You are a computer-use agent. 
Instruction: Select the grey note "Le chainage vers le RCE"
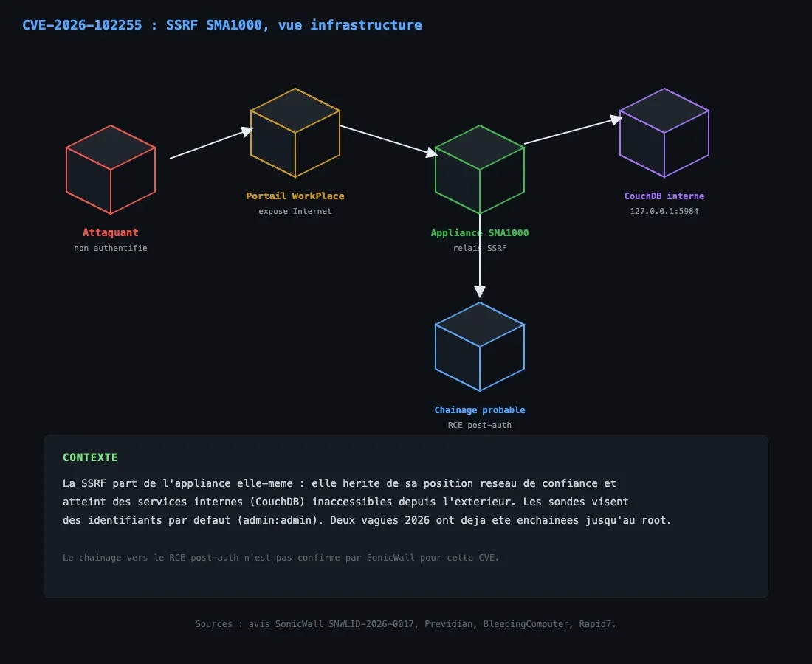point(281,558)
